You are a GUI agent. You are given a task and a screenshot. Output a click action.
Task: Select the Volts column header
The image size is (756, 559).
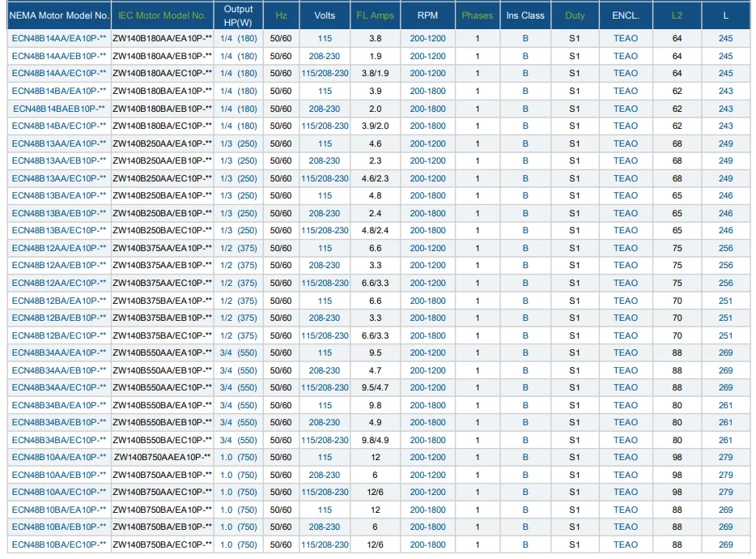tap(325, 15)
